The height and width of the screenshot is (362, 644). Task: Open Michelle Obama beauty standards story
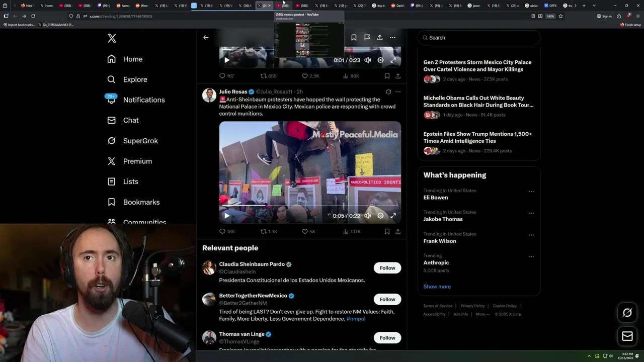(x=478, y=106)
